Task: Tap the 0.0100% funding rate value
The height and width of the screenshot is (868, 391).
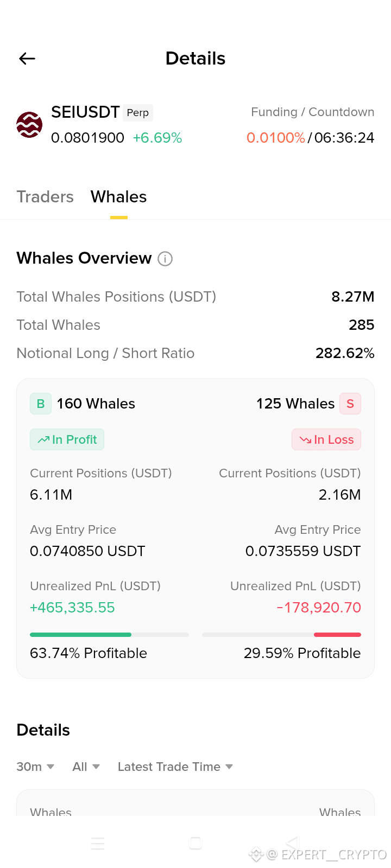Action: 276,138
